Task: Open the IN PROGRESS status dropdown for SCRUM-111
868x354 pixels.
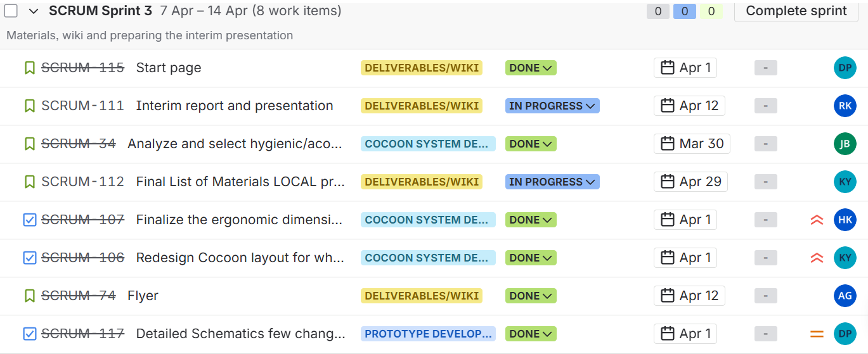Action: 552,106
